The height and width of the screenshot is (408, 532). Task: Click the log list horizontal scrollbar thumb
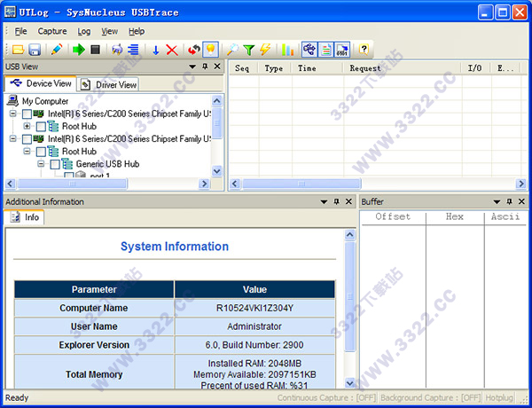coord(301,184)
